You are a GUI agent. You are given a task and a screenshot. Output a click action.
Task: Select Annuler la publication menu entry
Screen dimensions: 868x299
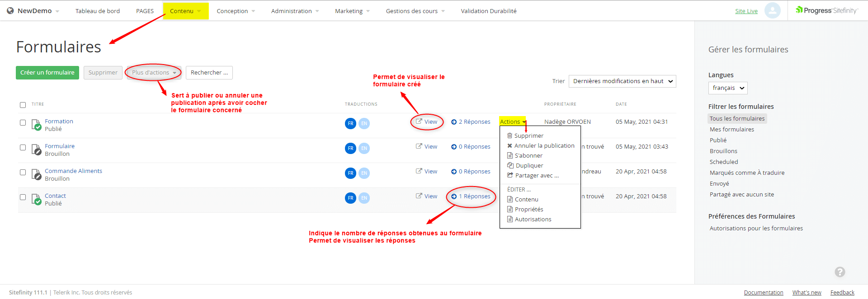click(x=544, y=146)
